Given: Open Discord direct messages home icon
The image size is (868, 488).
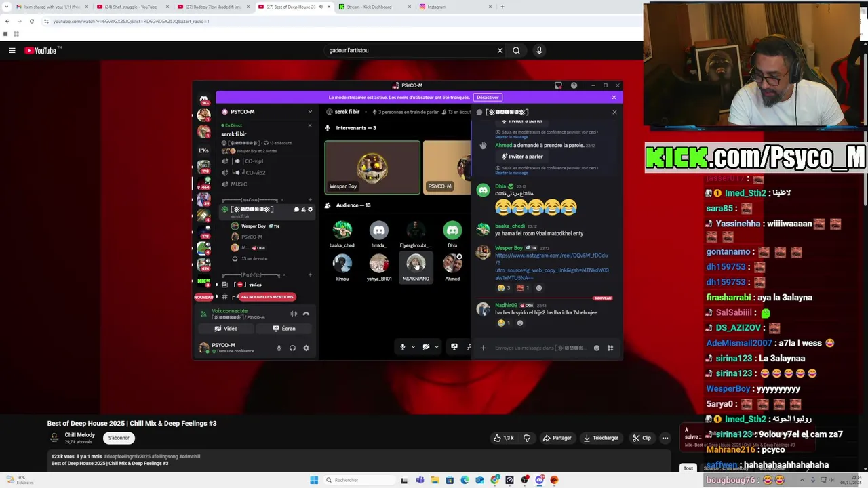Looking at the screenshot, I should pos(203,100).
